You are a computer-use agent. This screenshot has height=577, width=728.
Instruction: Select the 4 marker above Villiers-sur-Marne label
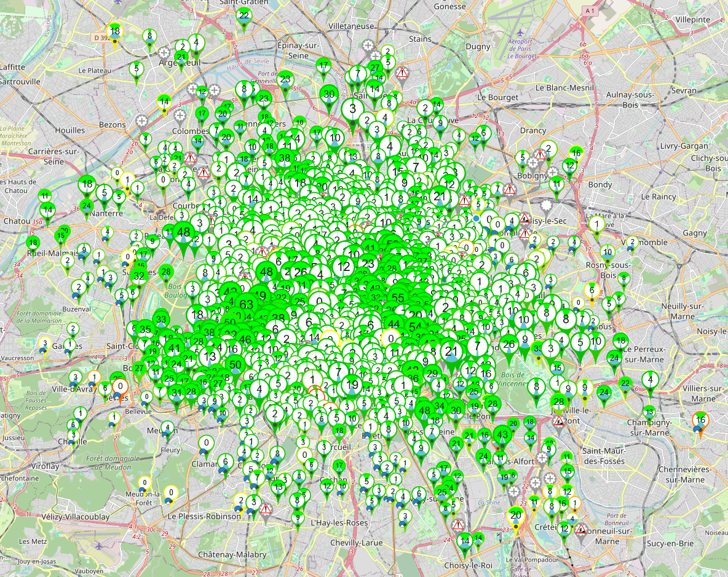point(651,381)
